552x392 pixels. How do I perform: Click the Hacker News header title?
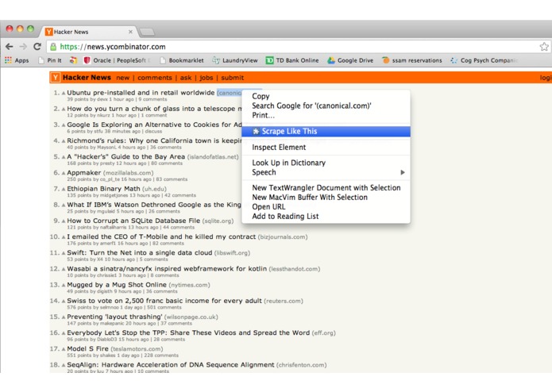[x=87, y=77]
